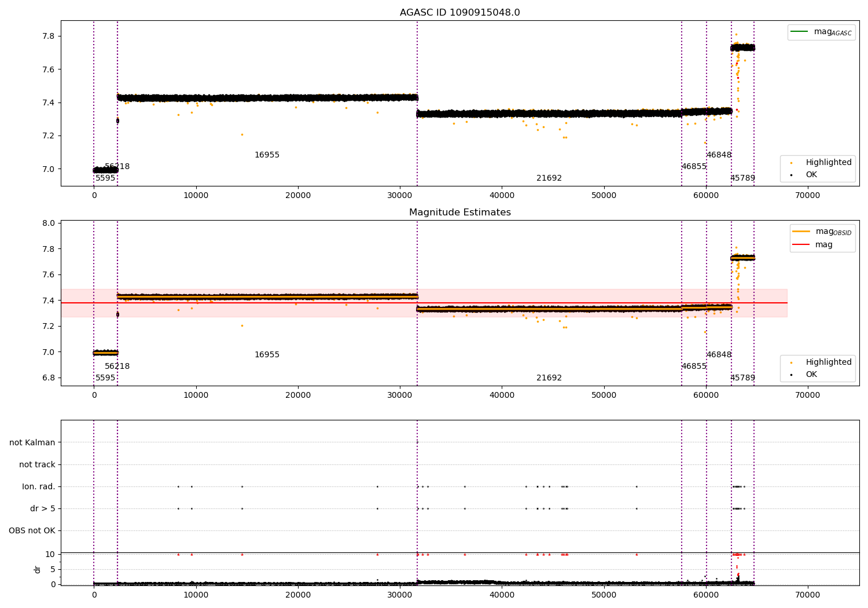Click the '10' tick on the dr axis

click(50, 554)
